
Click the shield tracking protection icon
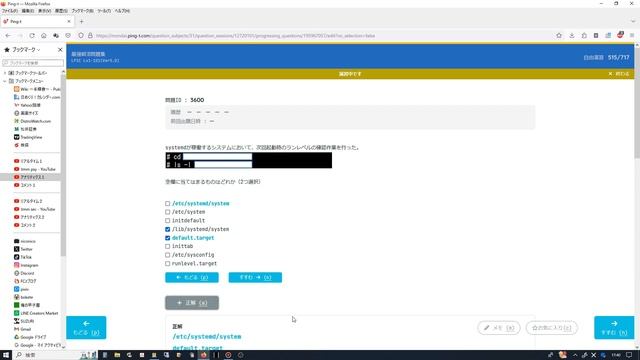coord(81,36)
